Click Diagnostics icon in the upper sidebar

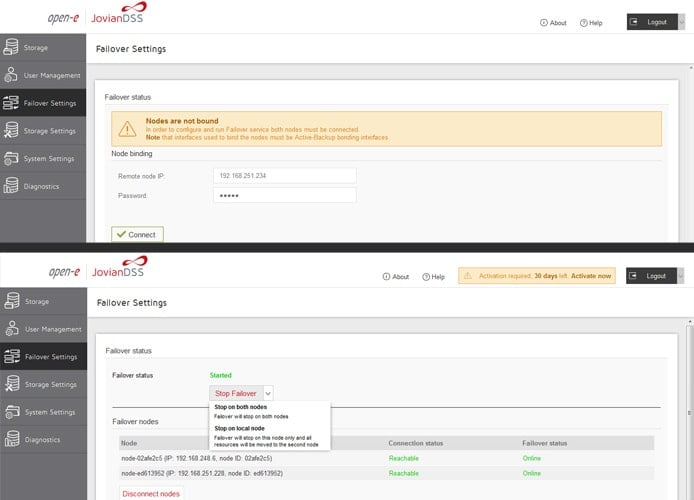[x=12, y=186]
